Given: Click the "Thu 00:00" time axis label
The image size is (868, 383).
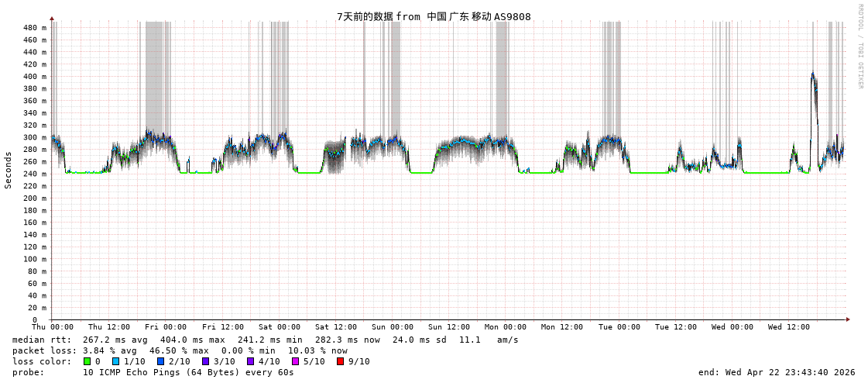Looking at the screenshot, I should click(x=53, y=327).
